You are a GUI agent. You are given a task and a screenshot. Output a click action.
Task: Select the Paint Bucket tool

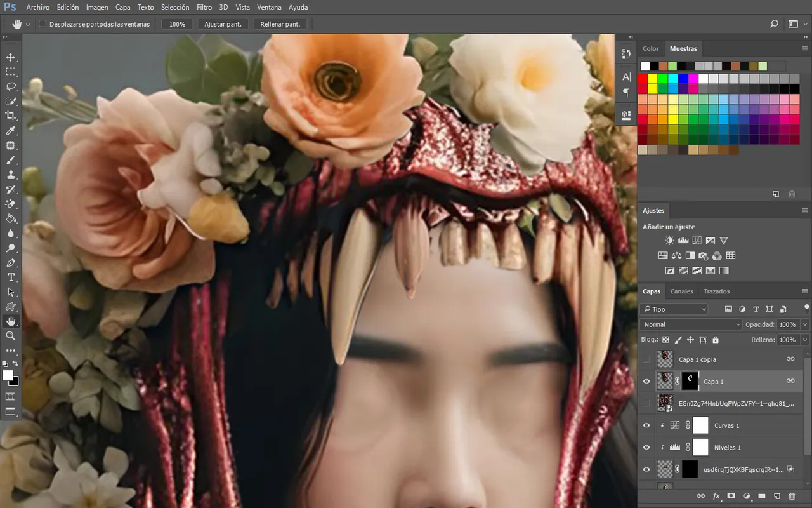click(x=11, y=218)
